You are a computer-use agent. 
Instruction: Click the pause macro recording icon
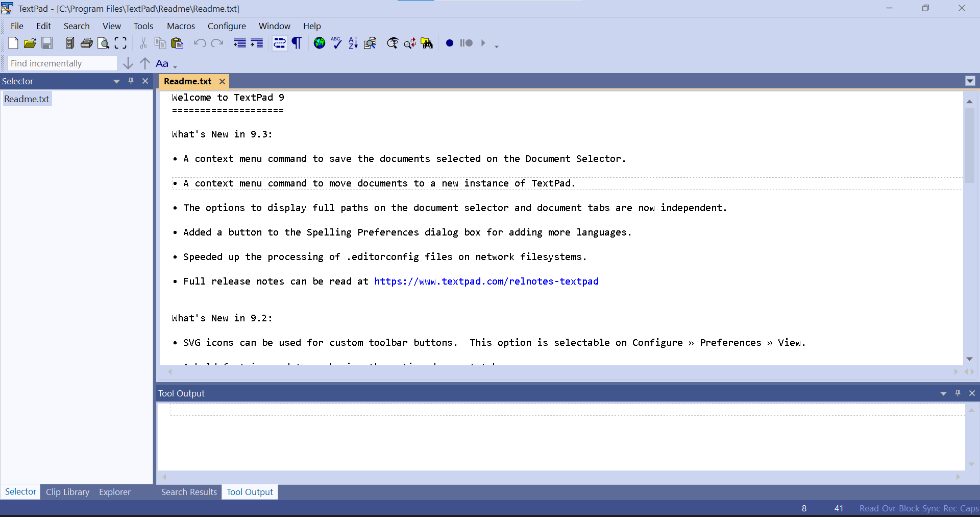466,43
